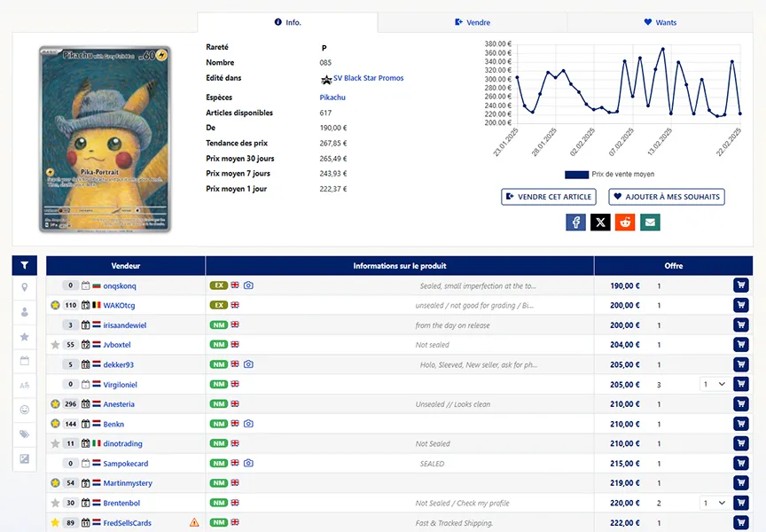Select the star reputation filter icon
Viewport: 766px width, 532px height.
[25, 337]
